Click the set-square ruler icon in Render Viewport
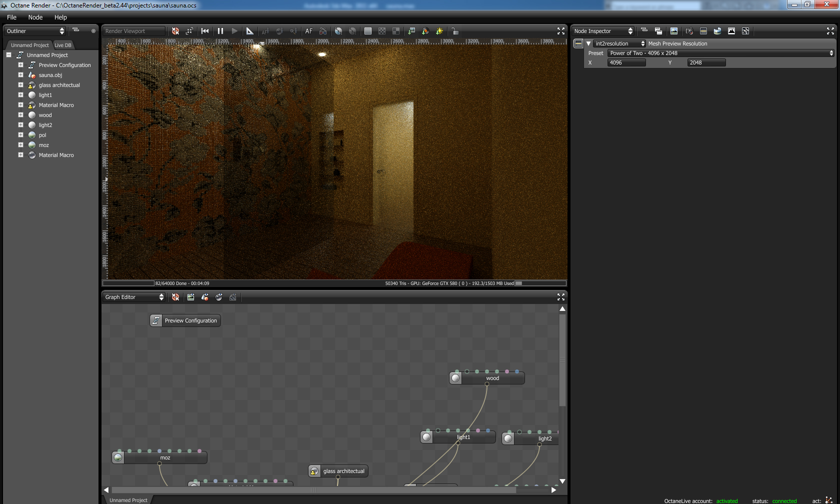This screenshot has height=504, width=840. [249, 31]
